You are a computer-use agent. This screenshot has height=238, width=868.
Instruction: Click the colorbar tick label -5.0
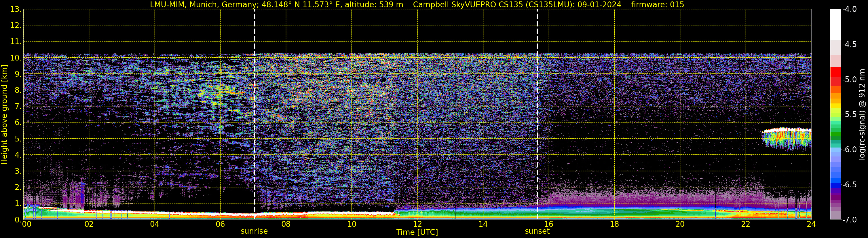(x=849, y=79)
